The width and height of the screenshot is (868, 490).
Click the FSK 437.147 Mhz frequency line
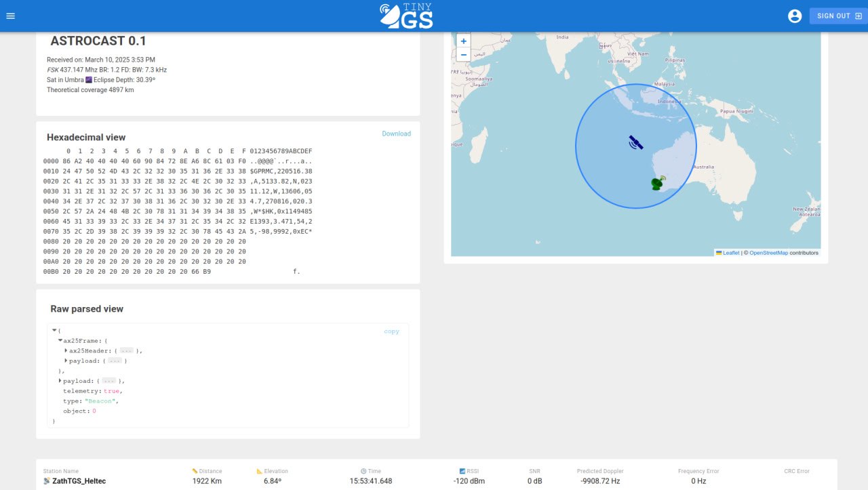coord(106,70)
